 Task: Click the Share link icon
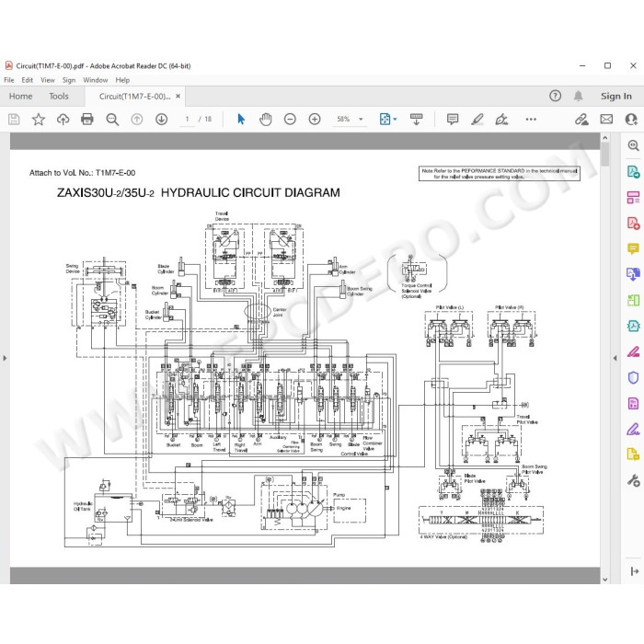point(581,120)
